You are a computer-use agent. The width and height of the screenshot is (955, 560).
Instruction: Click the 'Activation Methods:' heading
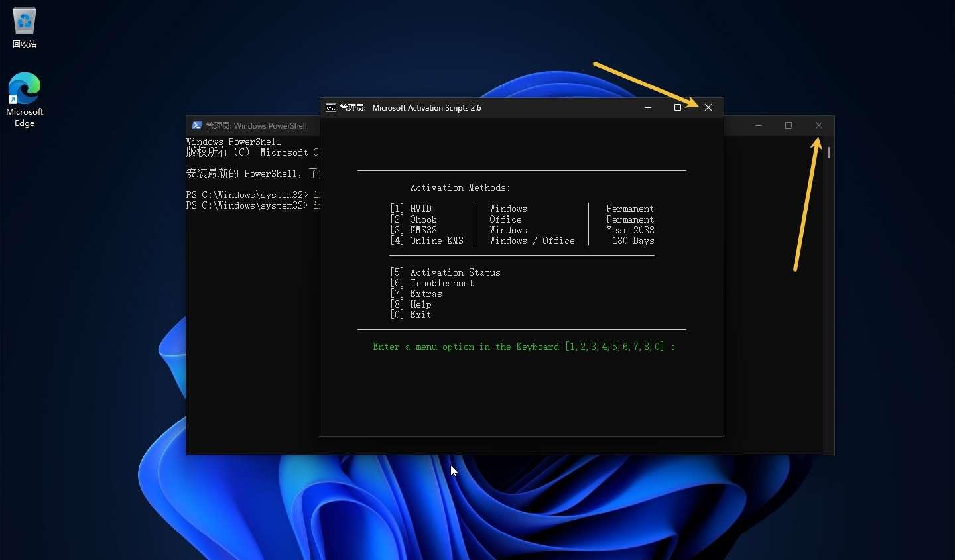click(x=460, y=188)
